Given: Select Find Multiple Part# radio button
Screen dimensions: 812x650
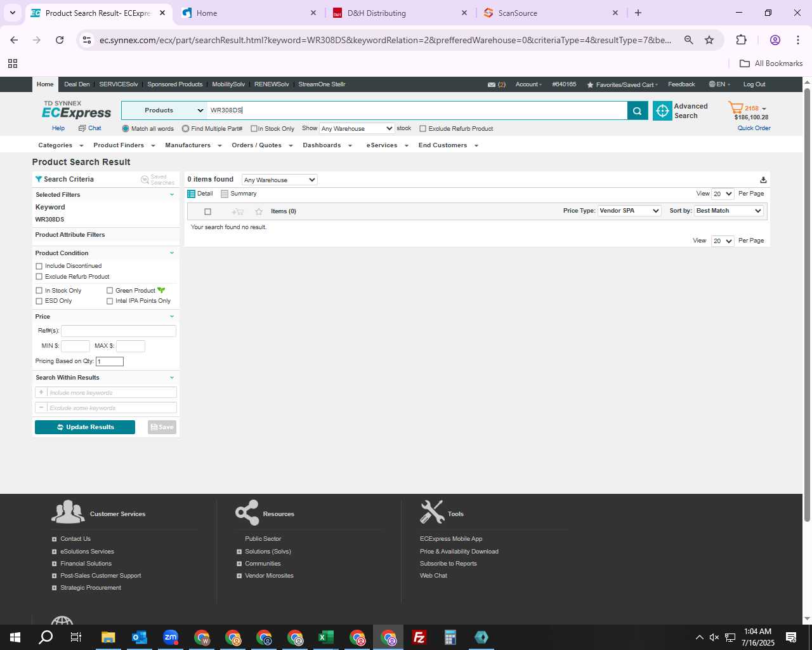Looking at the screenshot, I should pyautogui.click(x=185, y=129).
